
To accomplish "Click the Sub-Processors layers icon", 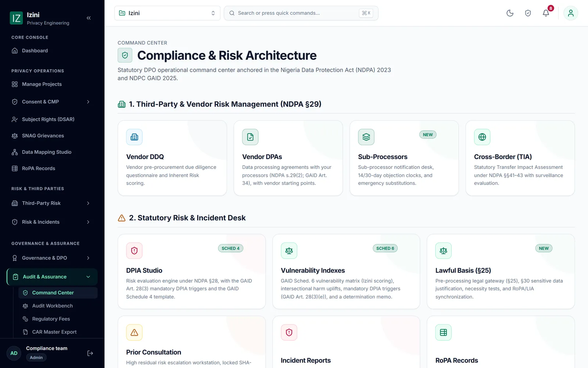I will [x=366, y=137].
